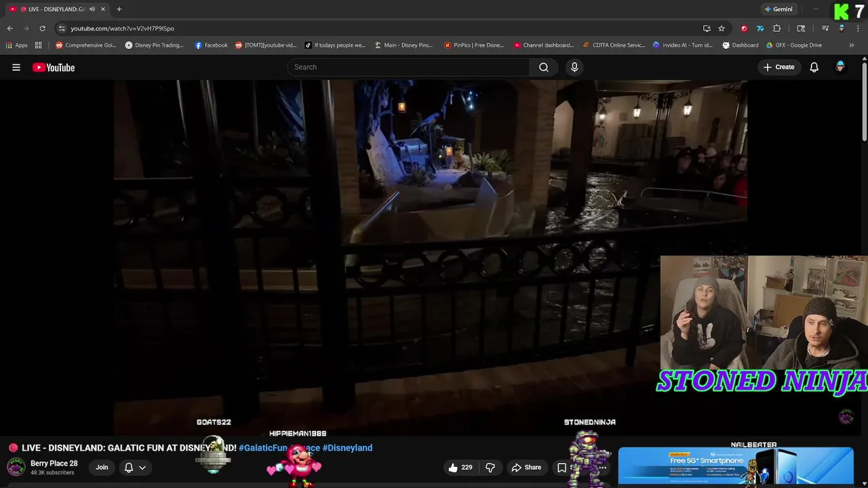The width and height of the screenshot is (868, 488).
Task: Open a new browser tab with plus
Action: coord(119,9)
